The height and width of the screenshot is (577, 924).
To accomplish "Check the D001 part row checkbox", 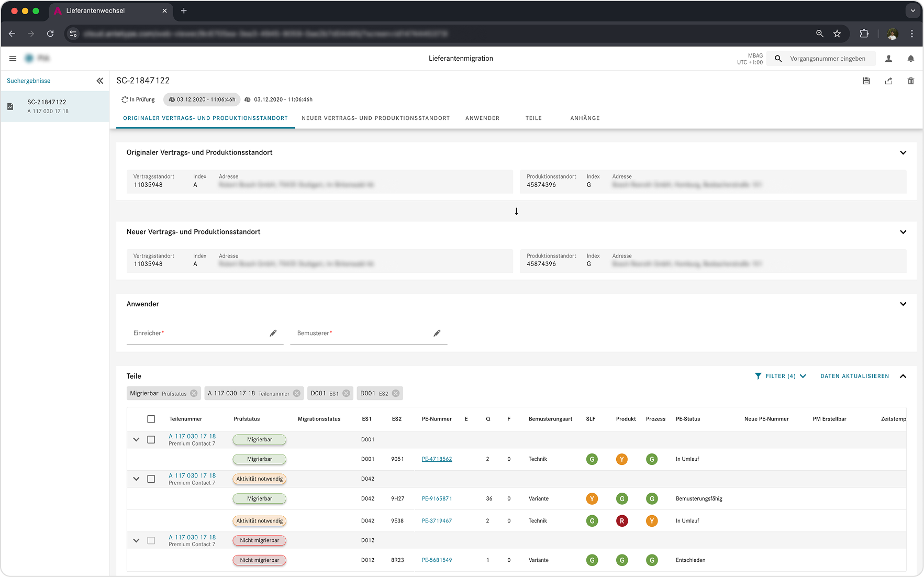I will point(151,440).
